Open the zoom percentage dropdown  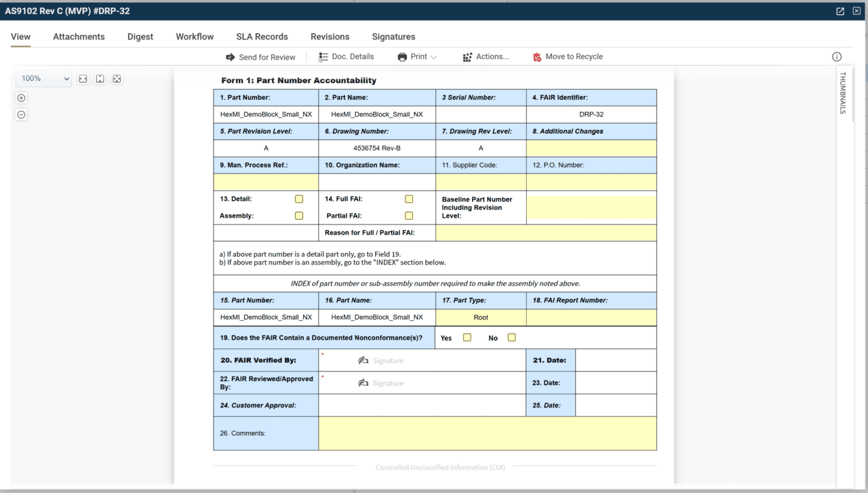pyautogui.click(x=43, y=79)
